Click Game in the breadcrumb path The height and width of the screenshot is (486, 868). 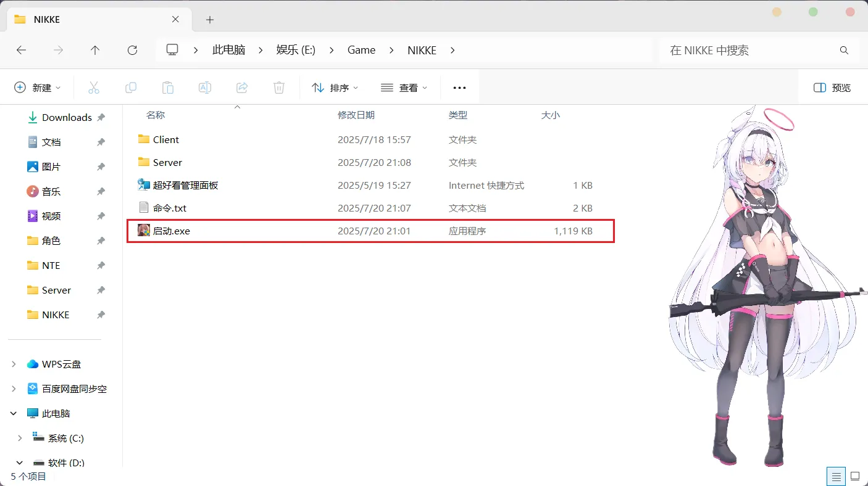click(361, 50)
